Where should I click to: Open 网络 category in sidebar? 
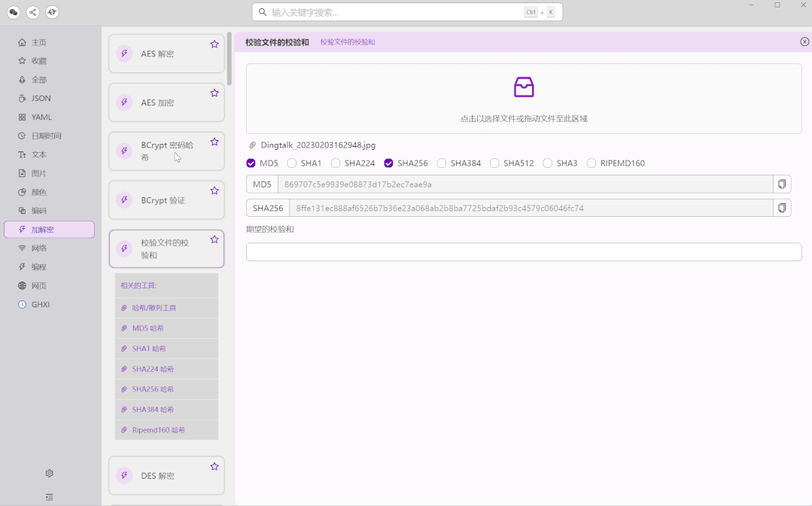(x=49, y=248)
